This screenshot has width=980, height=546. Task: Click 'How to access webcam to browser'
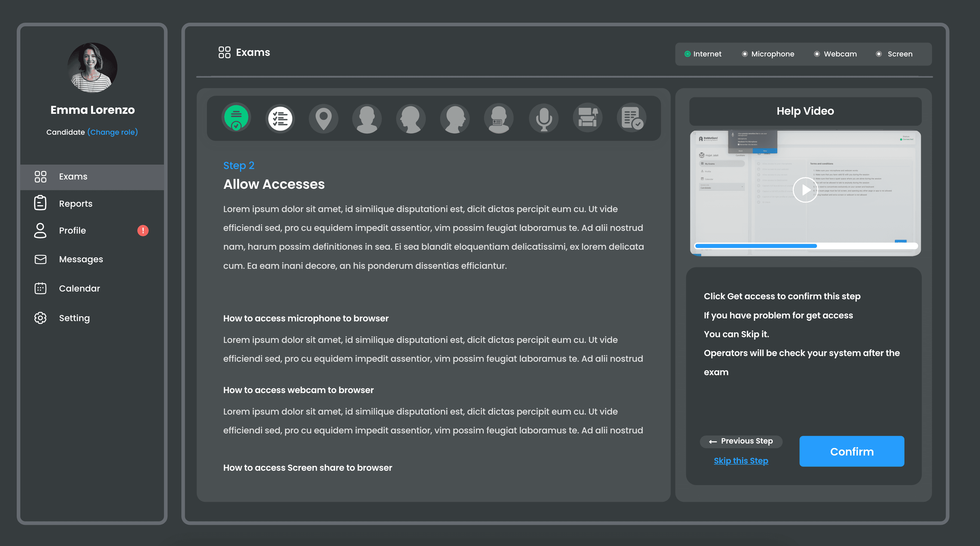[x=298, y=390]
